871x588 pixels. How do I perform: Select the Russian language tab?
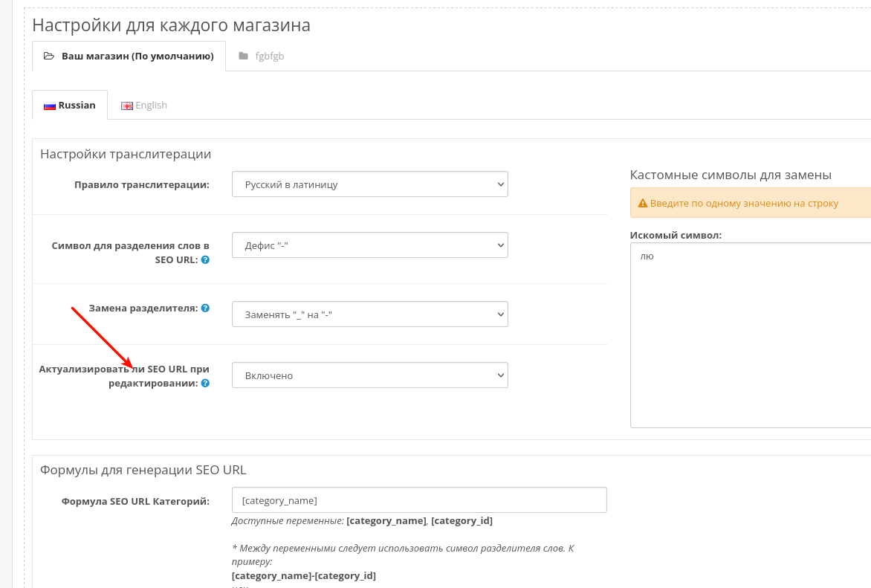pyautogui.click(x=69, y=106)
